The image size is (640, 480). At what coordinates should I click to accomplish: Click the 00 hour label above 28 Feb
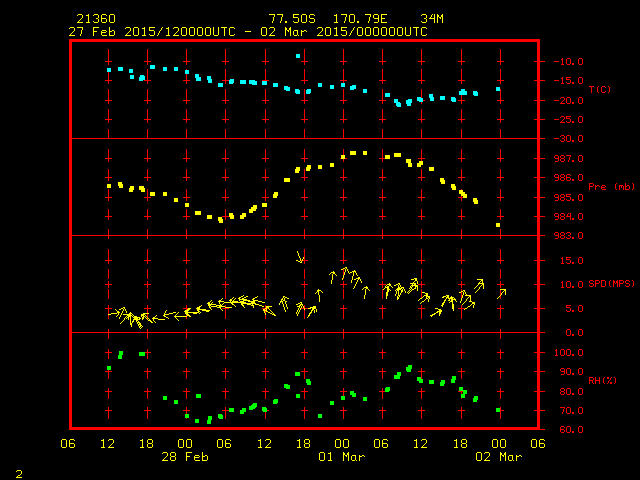pos(185,444)
